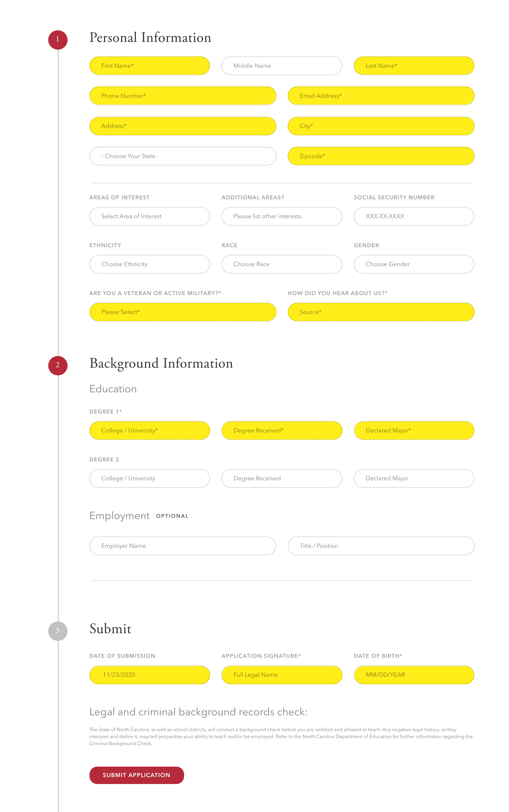Focus the First Name field
The height and width of the screenshot is (812, 509).
pyautogui.click(x=150, y=66)
